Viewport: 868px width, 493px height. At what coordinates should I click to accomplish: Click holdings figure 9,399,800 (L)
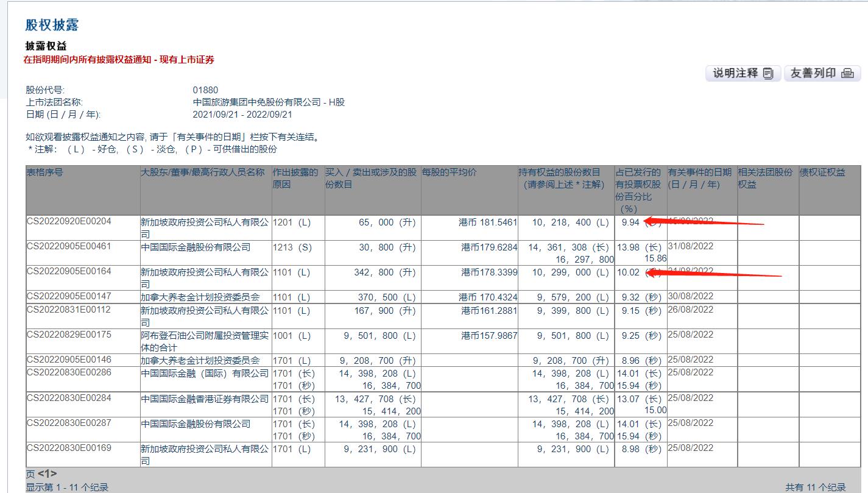[573, 310]
